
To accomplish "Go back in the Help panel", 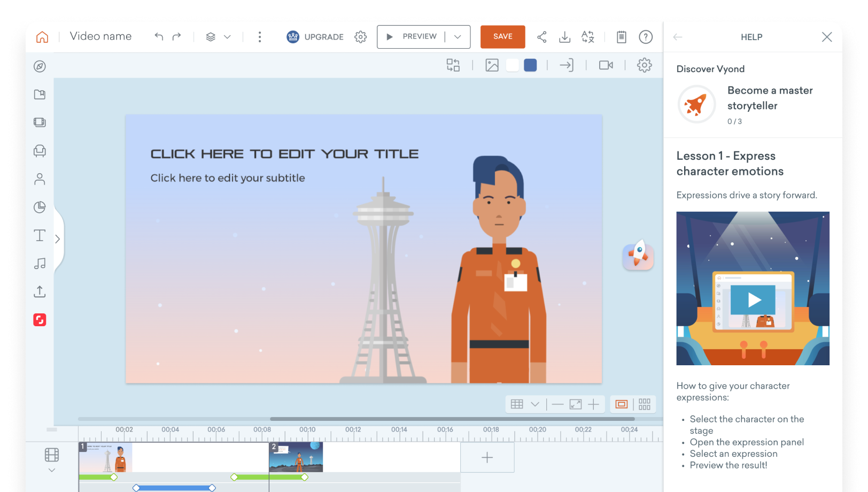I will [678, 37].
